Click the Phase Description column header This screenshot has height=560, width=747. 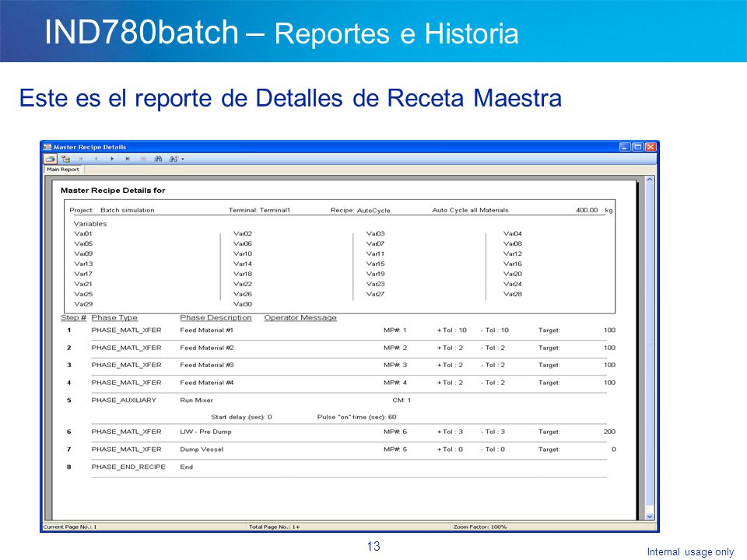coord(216,317)
